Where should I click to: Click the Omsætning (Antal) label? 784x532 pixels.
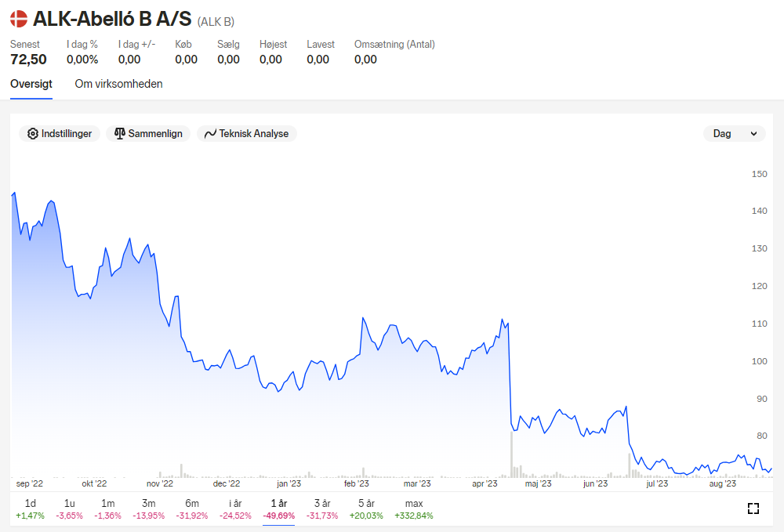pos(394,45)
